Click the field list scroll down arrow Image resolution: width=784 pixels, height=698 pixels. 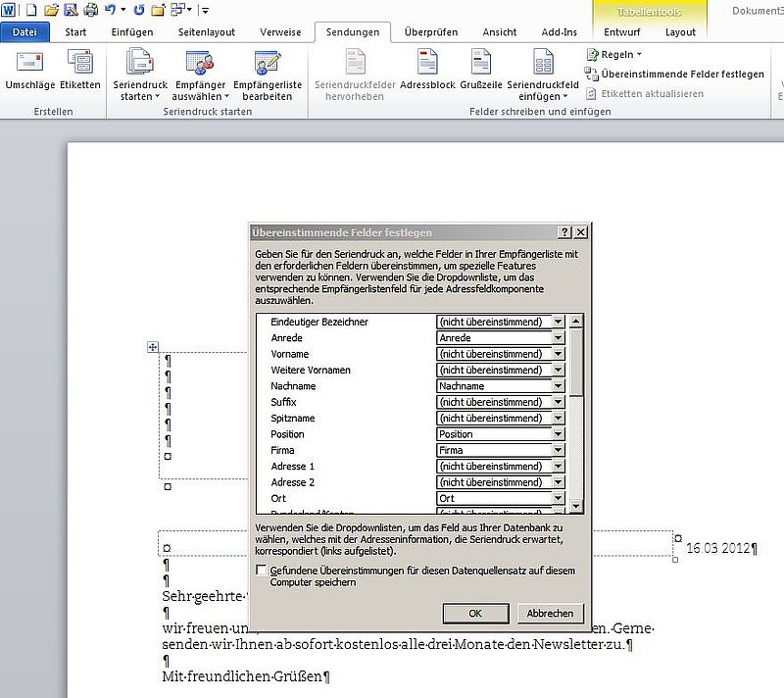[576, 507]
